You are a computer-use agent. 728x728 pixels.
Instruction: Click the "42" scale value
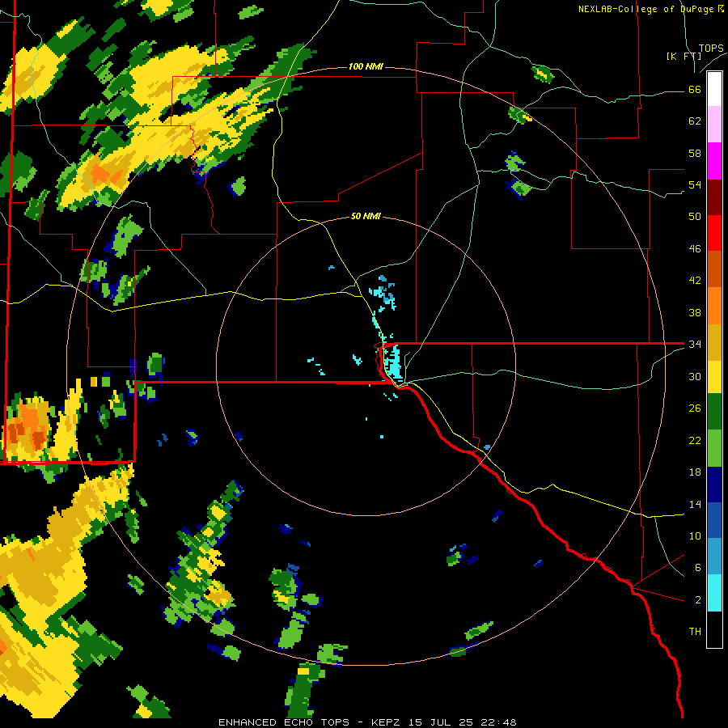pos(695,281)
